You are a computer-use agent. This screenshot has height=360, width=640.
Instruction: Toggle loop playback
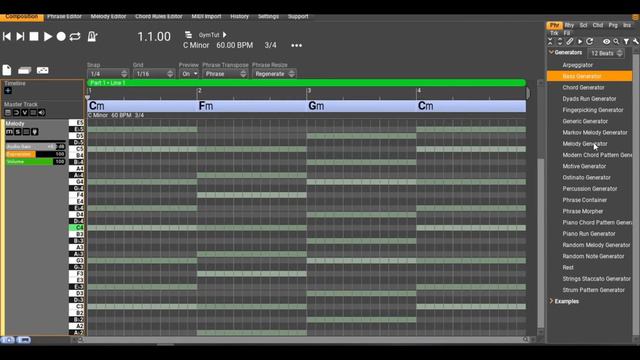pyautogui.click(x=75, y=36)
